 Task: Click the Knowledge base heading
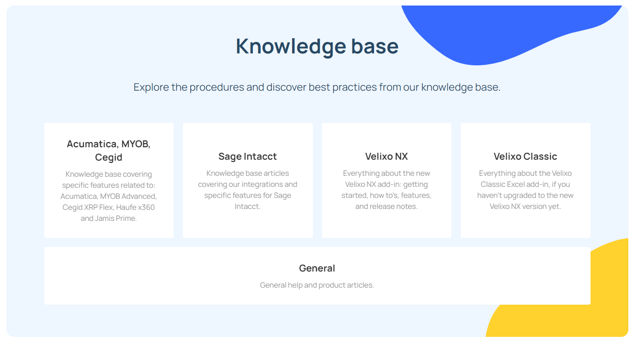[x=317, y=46]
